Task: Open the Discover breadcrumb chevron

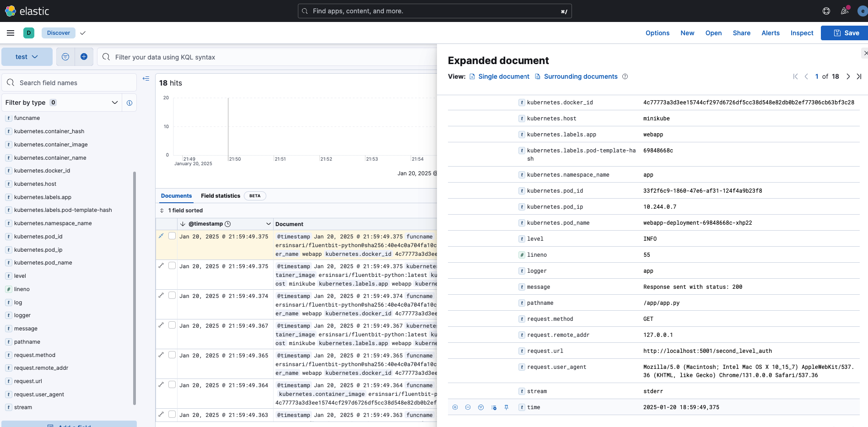Action: pyautogui.click(x=83, y=33)
